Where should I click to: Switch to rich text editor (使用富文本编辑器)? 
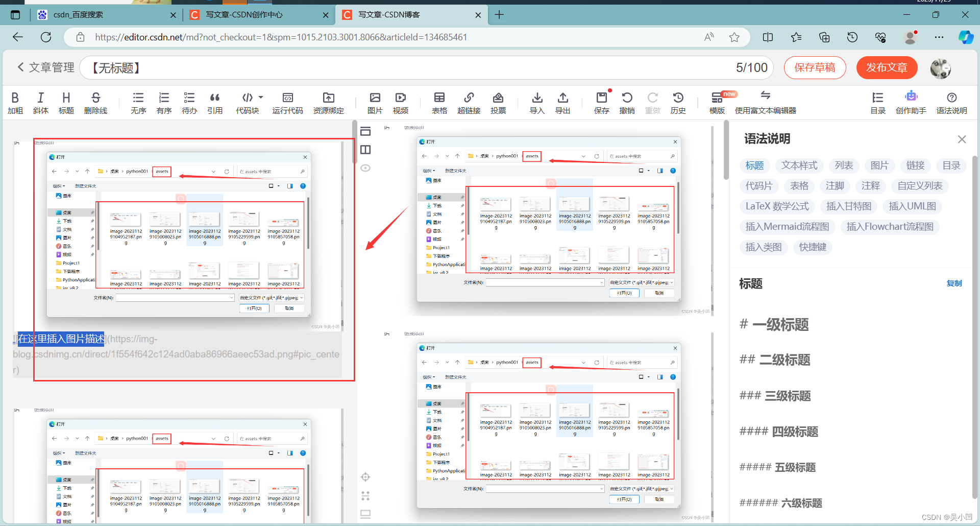[x=765, y=103]
